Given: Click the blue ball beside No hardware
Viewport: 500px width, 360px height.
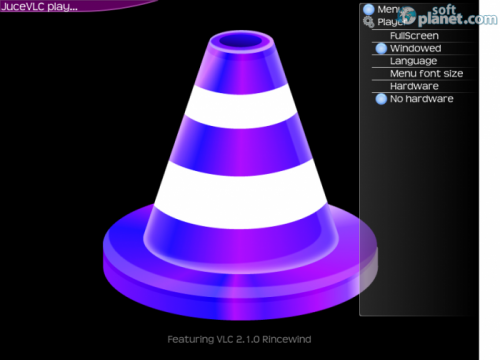Looking at the screenshot, I should click(381, 99).
